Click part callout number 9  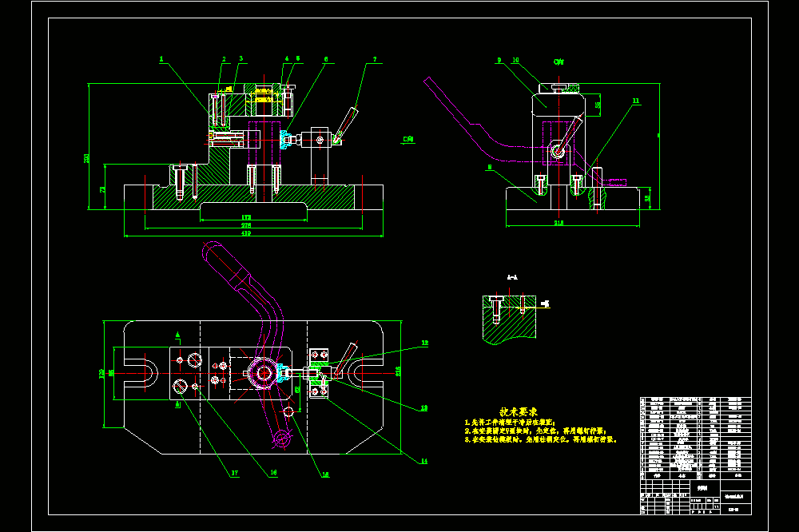pyautogui.click(x=499, y=60)
